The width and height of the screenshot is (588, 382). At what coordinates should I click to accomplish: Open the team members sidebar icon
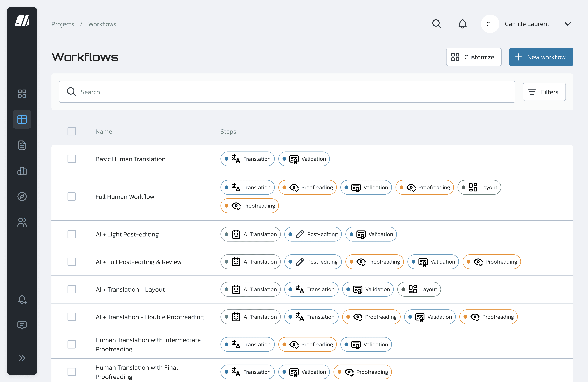pyautogui.click(x=22, y=222)
